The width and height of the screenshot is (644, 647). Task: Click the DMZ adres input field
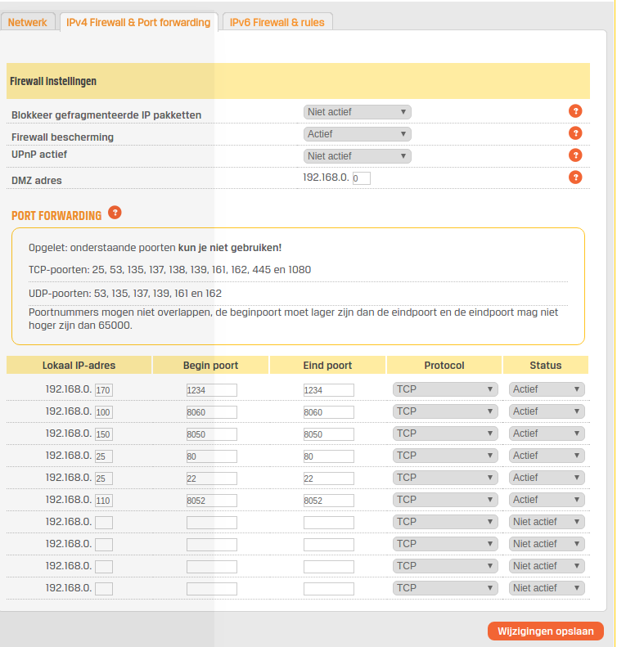[361, 178]
